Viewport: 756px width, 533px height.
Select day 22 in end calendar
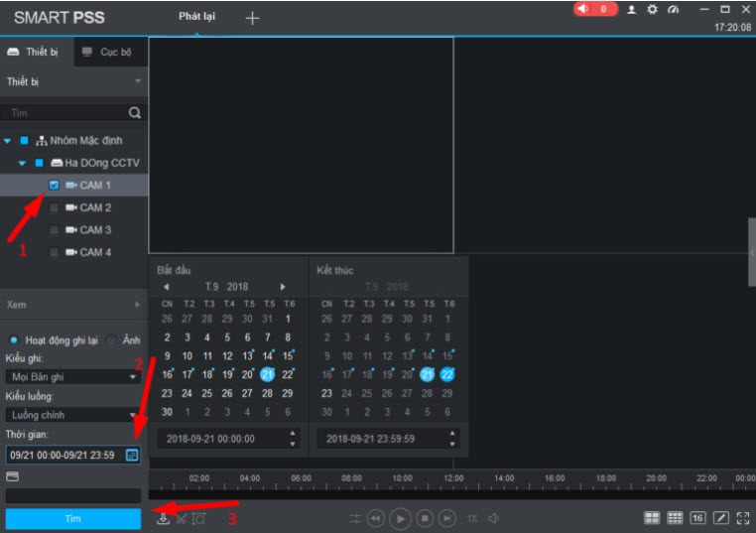[x=447, y=374]
